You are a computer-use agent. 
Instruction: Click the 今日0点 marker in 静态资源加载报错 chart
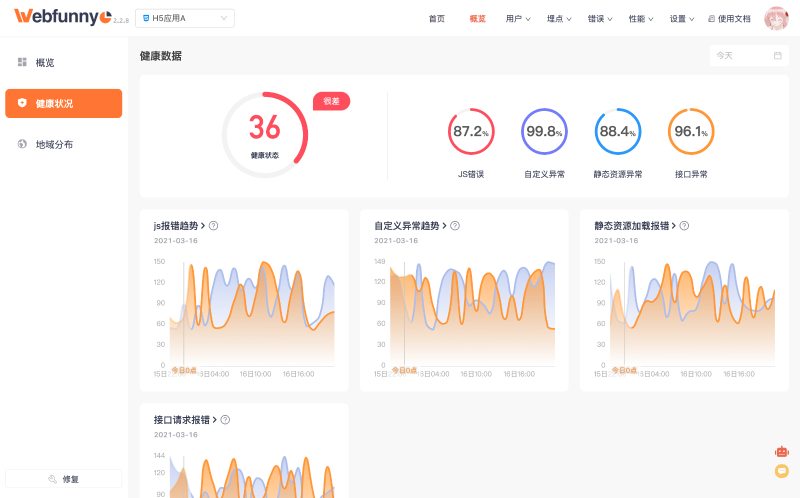624,370
